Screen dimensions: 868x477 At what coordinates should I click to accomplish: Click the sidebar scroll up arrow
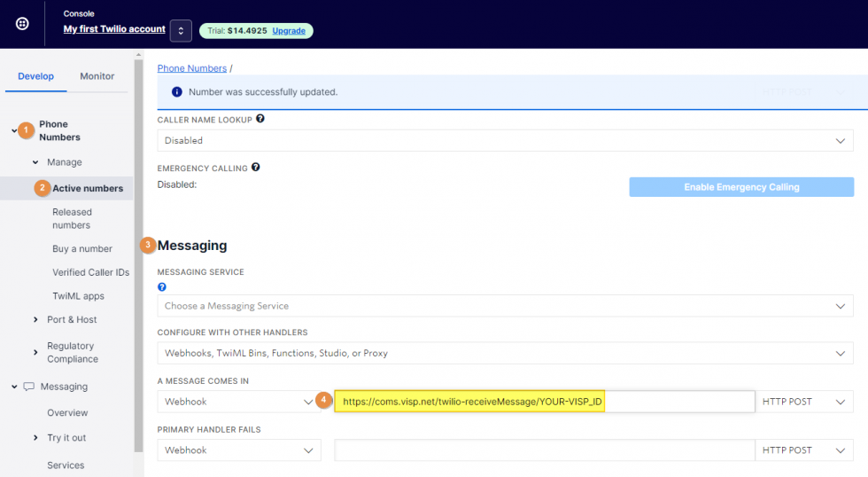(138, 54)
